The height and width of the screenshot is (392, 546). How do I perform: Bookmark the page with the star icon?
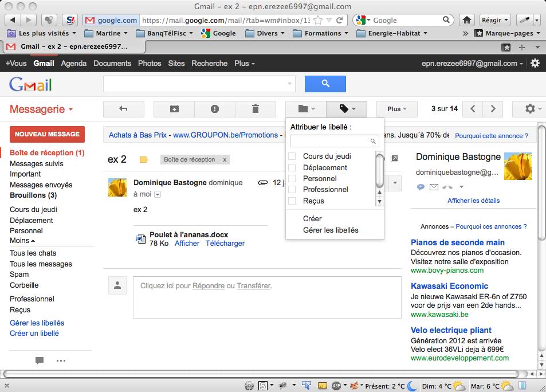pos(317,20)
